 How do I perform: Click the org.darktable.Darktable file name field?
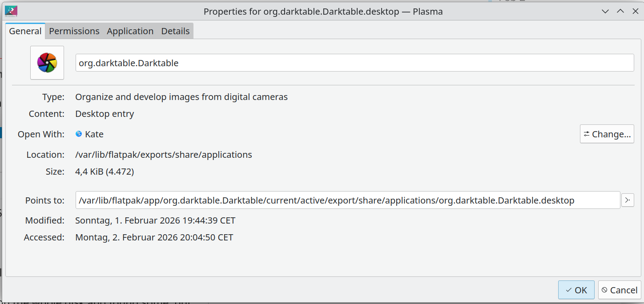tap(354, 63)
